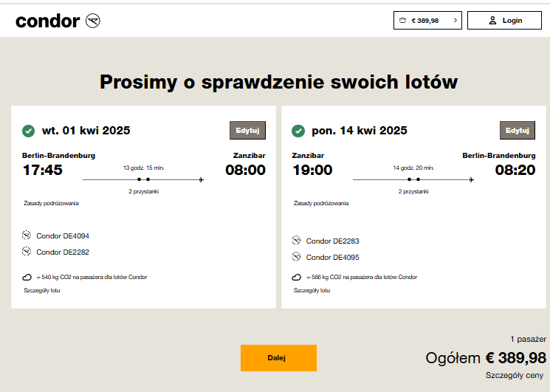Viewport: 550px width, 392px height.
Task: Click the CO2 cloud icon for 586 kg
Action: tap(296, 278)
